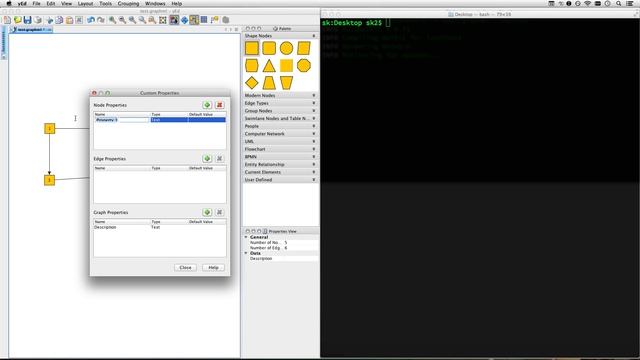The image size is (640, 360).
Task: Add a new Node Property (green plus)
Action: (207, 105)
